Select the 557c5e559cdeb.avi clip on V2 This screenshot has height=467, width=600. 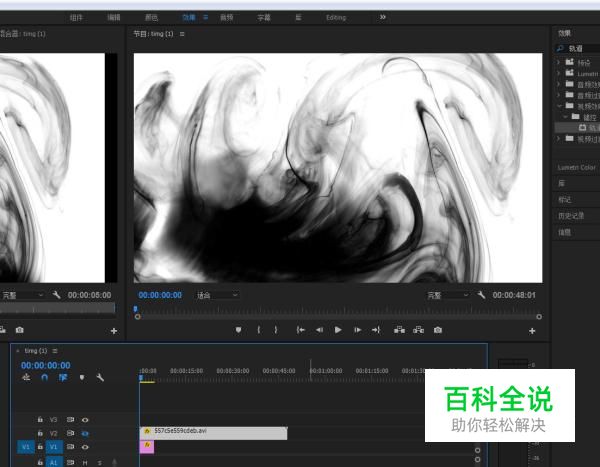coord(214,433)
